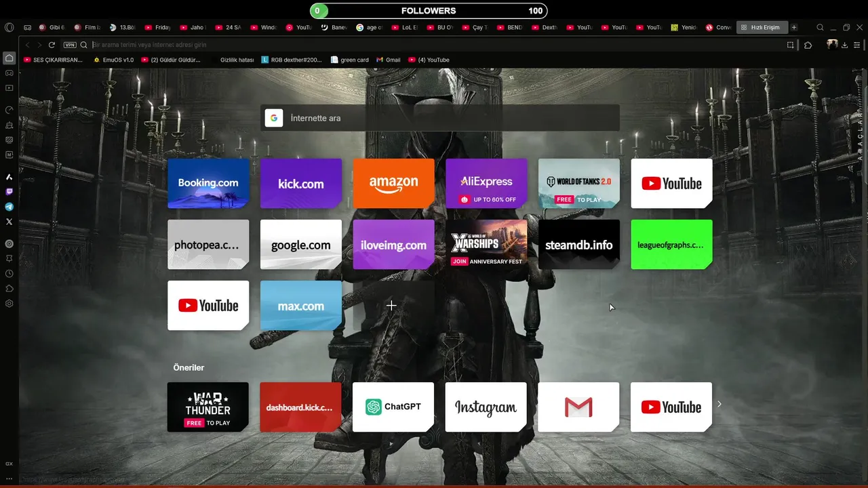Open the Aria AI icon in sidebar
Image resolution: width=868 pixels, height=488 pixels.
click(x=9, y=177)
